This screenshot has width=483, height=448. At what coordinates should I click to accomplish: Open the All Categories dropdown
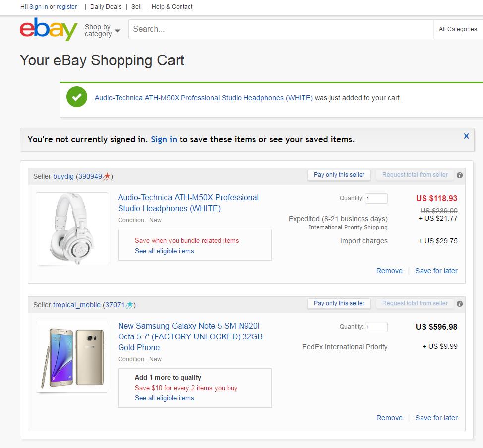pyautogui.click(x=457, y=29)
